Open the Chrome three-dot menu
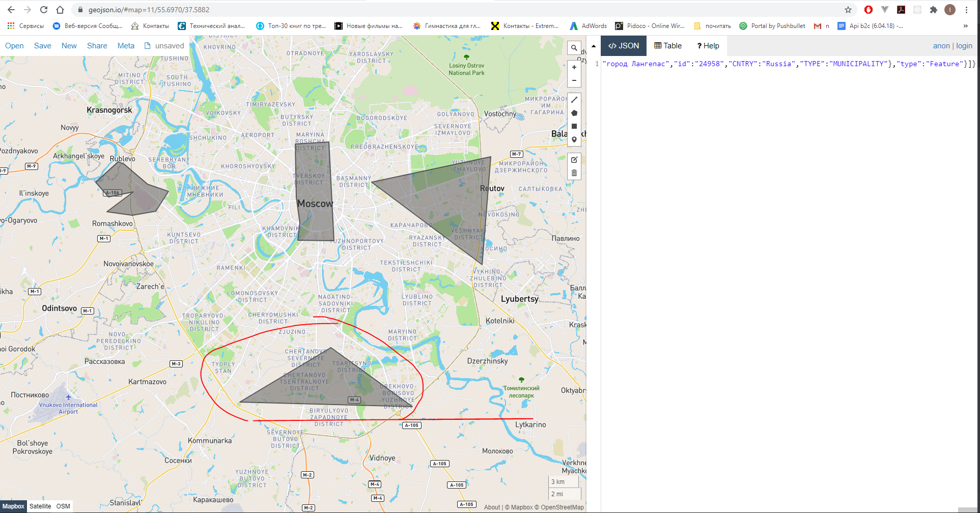980x513 pixels. 966,10
